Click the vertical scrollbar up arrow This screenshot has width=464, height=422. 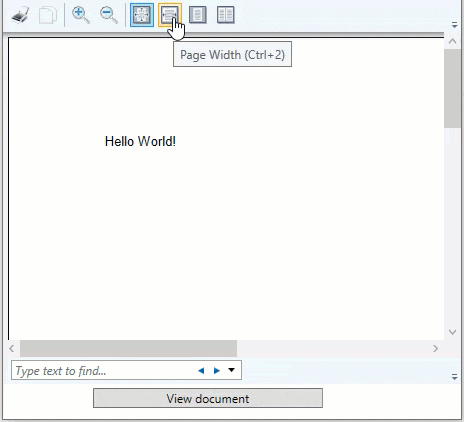click(x=452, y=41)
